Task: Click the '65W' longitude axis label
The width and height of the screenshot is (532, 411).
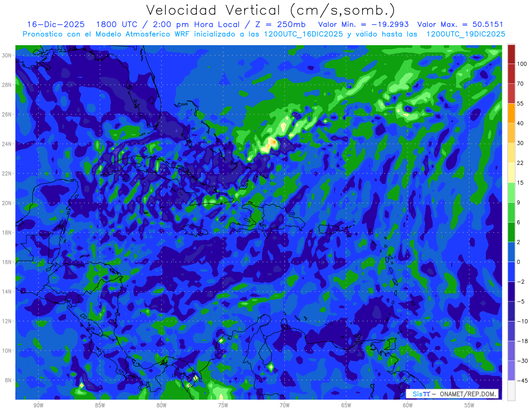Action: (x=346, y=405)
